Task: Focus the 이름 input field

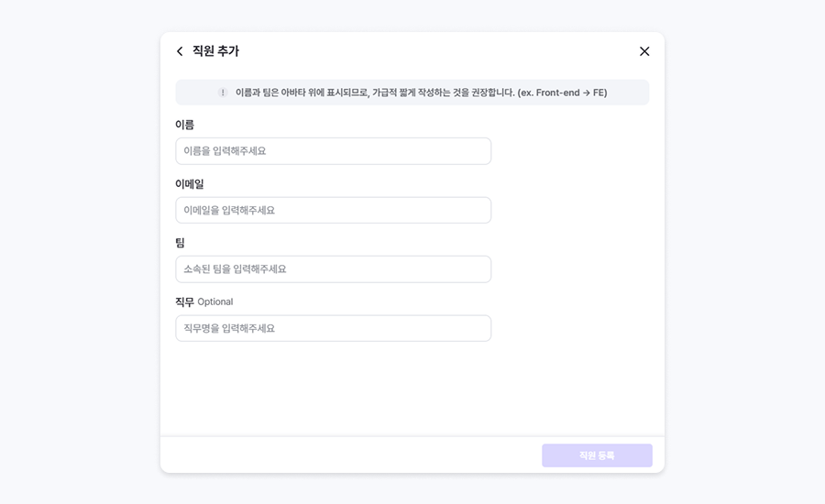Action: (x=333, y=151)
